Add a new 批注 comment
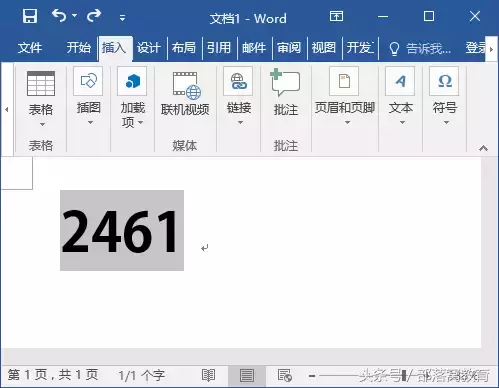This screenshot has height=388, width=499. pos(285,92)
